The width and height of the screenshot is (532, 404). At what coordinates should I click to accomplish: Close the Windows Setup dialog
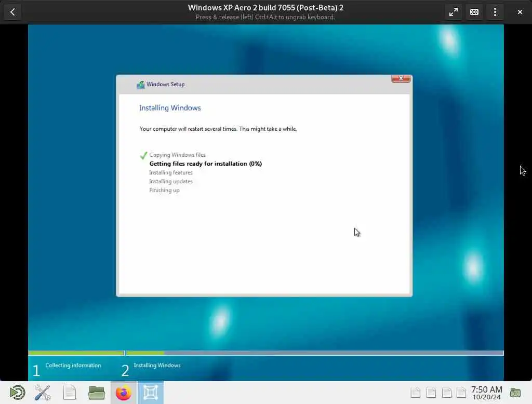click(401, 78)
